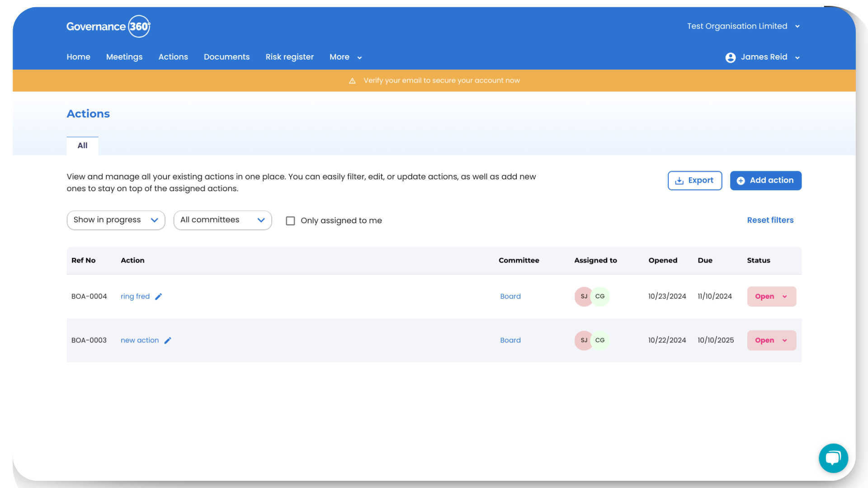
Task: Open the new action link
Action: pyautogui.click(x=140, y=340)
